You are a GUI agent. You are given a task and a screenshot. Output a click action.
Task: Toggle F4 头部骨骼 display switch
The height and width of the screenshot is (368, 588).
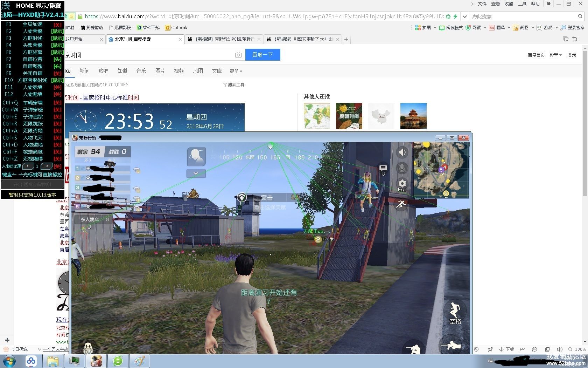57,45
